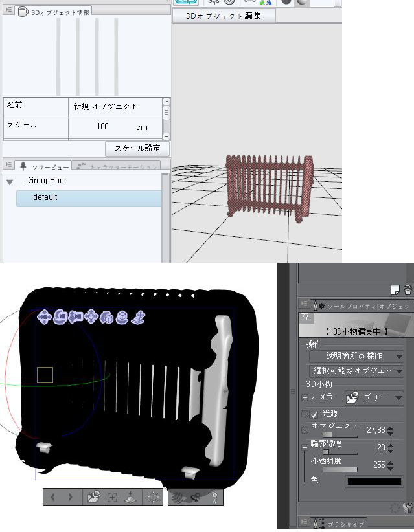Expand the オブジェクト plus button
414x532 pixels.
click(x=305, y=430)
